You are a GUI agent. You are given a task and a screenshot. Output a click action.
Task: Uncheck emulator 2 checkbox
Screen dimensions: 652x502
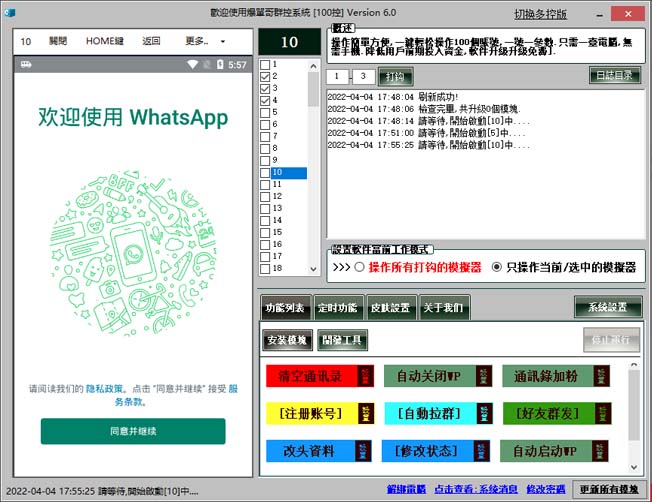click(265, 77)
